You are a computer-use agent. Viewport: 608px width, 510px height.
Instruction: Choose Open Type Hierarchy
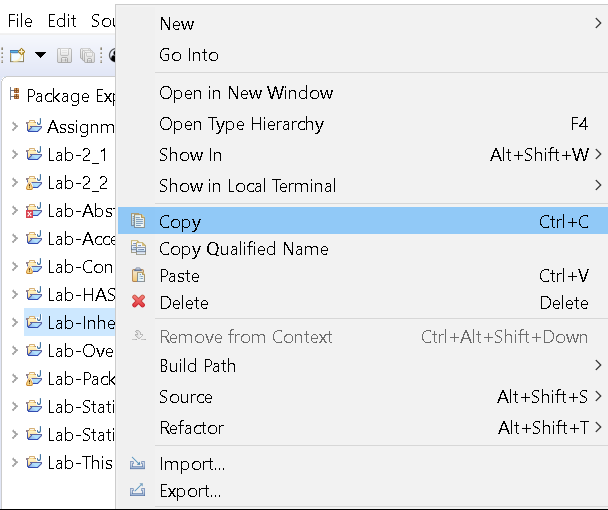(363, 124)
